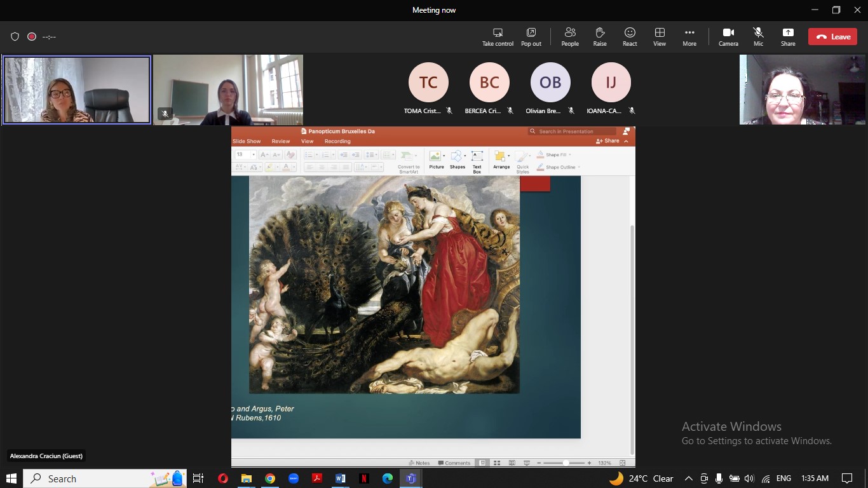
Task: Switch to Normal view in status bar
Action: coord(483,463)
